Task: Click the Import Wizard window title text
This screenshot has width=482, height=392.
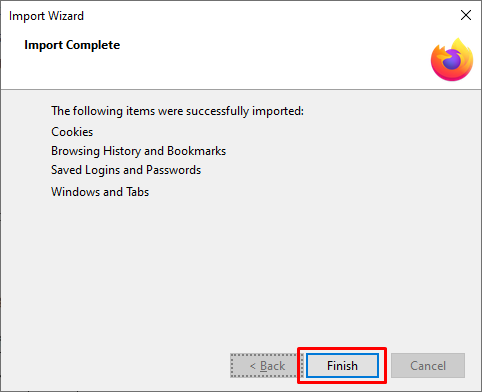Action: pos(46,16)
